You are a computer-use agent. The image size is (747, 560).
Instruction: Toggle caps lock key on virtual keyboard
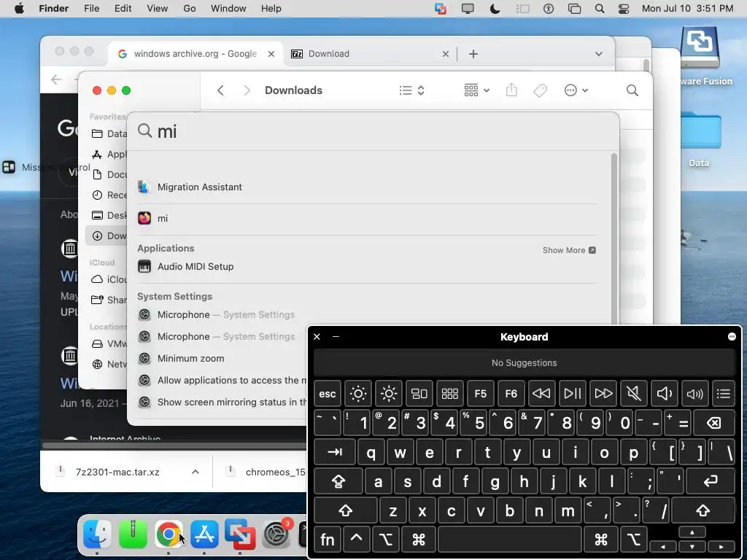point(338,481)
